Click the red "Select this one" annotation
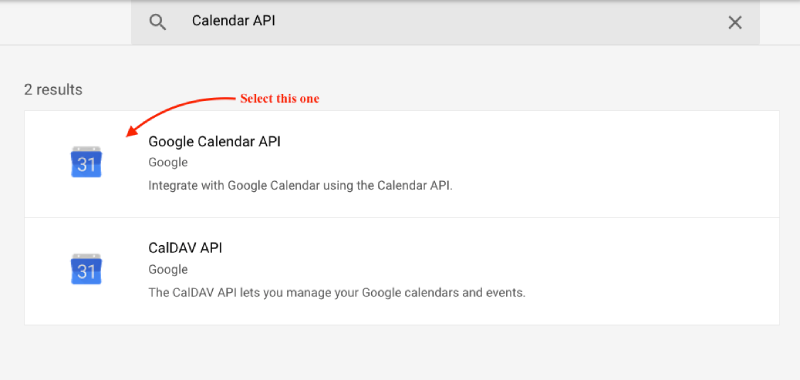This screenshot has height=380, width=800. 280,99
